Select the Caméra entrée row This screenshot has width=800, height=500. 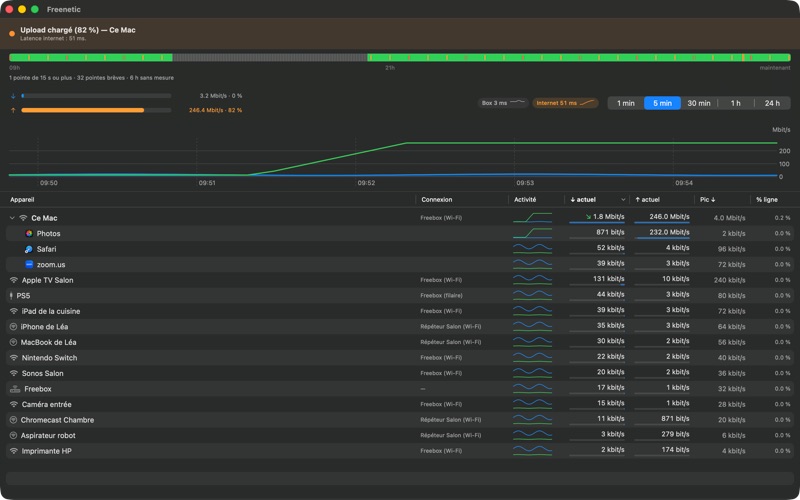tap(400, 405)
